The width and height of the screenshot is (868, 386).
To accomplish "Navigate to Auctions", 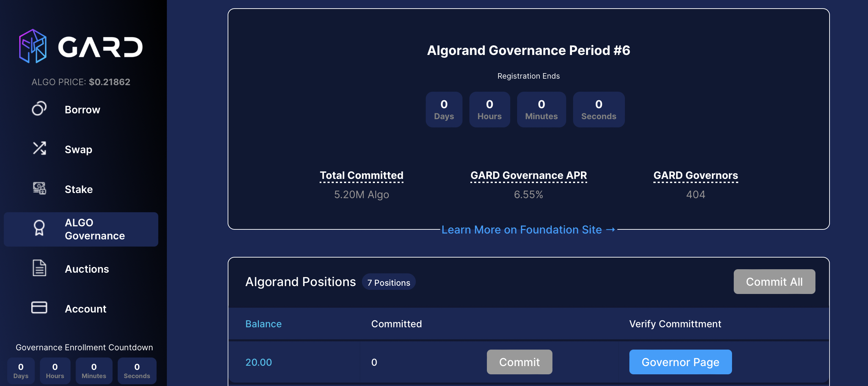I will [87, 269].
